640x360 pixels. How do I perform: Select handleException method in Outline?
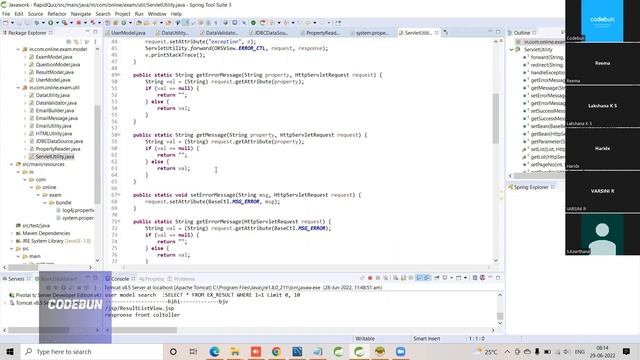(x=547, y=72)
